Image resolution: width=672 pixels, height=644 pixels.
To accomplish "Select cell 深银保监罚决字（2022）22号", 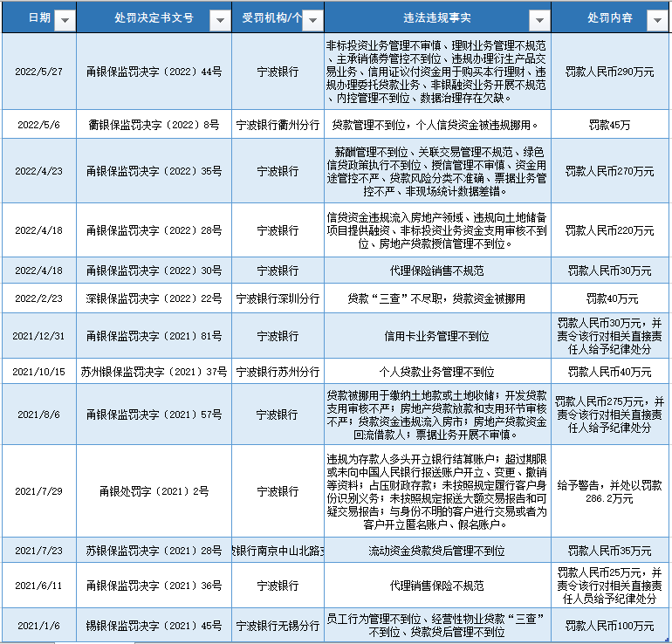I will (154, 298).
